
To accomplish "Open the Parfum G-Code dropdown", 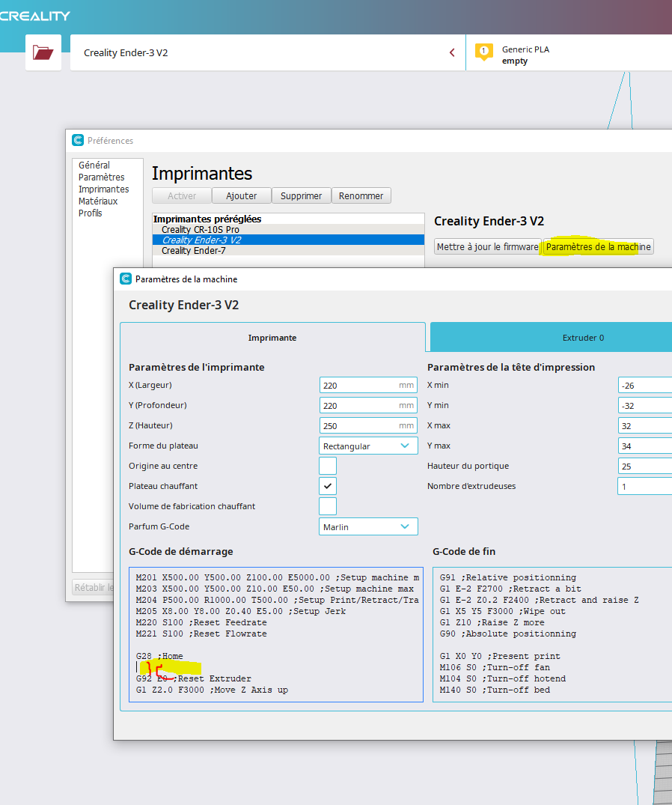I will click(368, 526).
